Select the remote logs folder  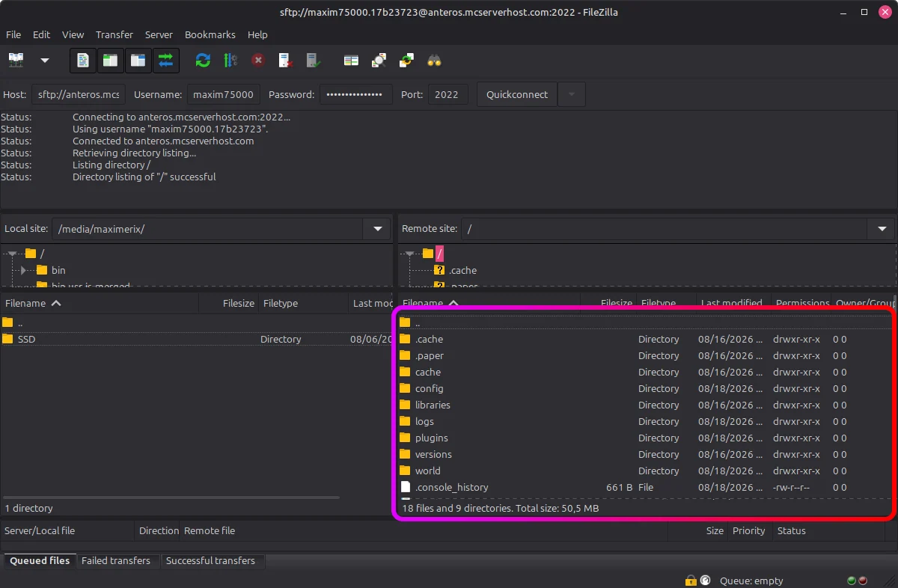(x=646, y=421)
